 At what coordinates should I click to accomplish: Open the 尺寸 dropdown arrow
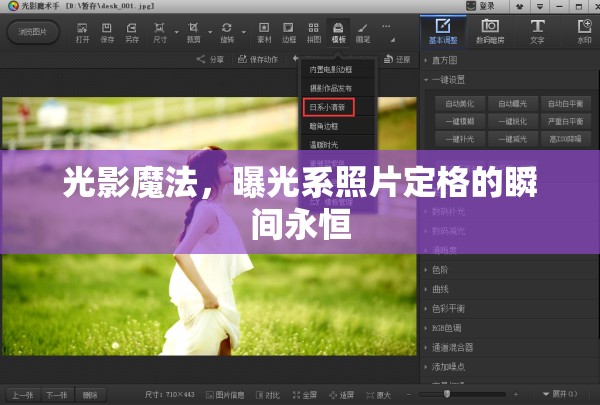coord(177,32)
